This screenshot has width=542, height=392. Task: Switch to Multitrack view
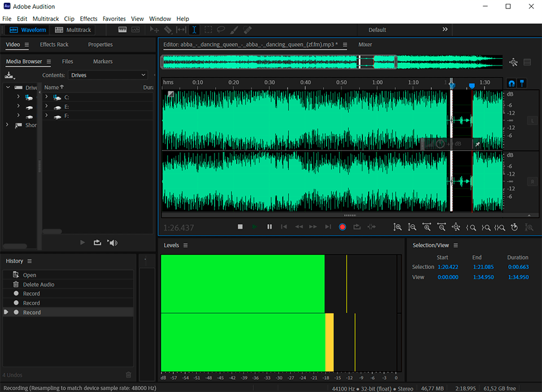click(73, 30)
